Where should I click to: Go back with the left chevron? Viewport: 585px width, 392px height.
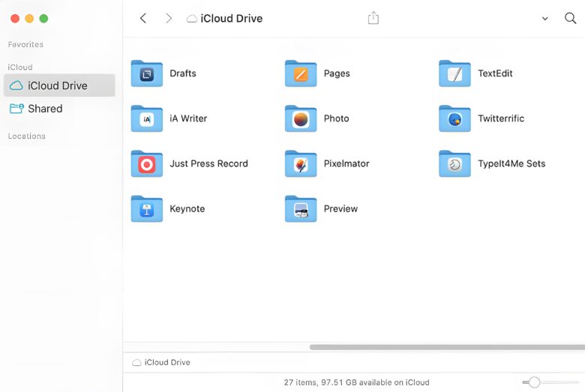click(x=143, y=18)
